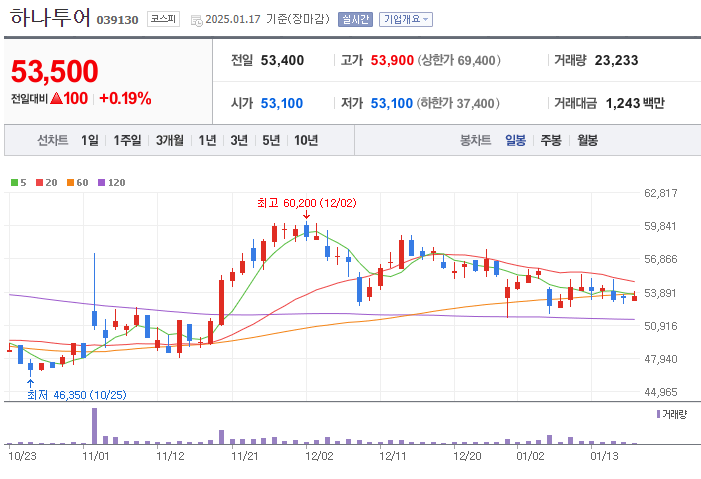Click the 코스피 market badge
Image resolution: width=701 pixels, height=479 pixels.
click(x=163, y=19)
